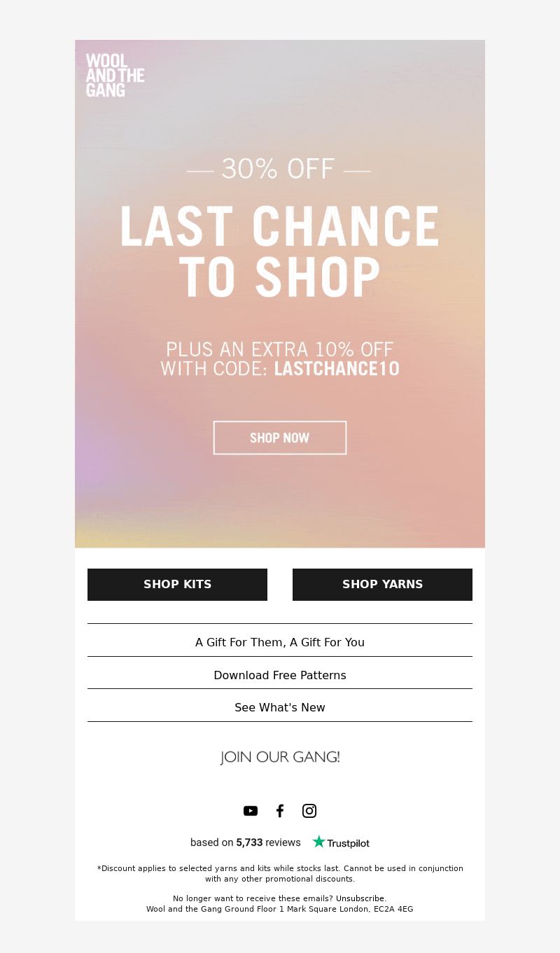The width and height of the screenshot is (560, 953).
Task: Open A Gift For Them, A Gift For You
Action: [x=280, y=642]
